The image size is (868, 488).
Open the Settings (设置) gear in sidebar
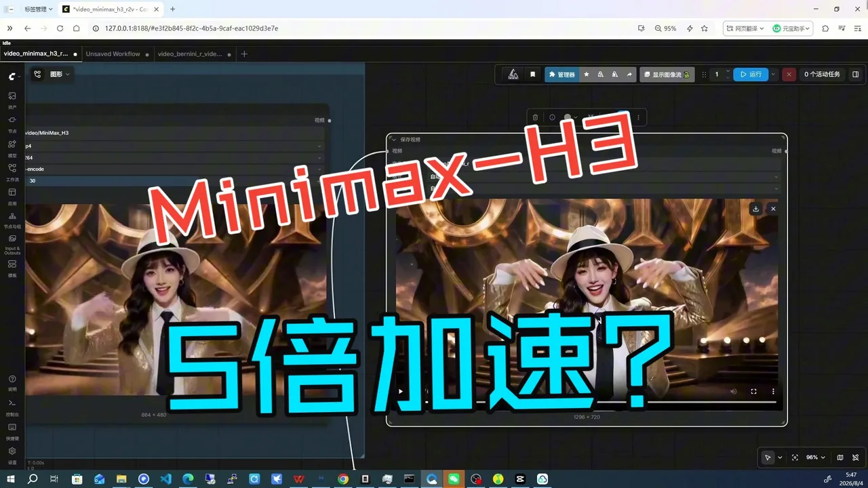point(12,454)
